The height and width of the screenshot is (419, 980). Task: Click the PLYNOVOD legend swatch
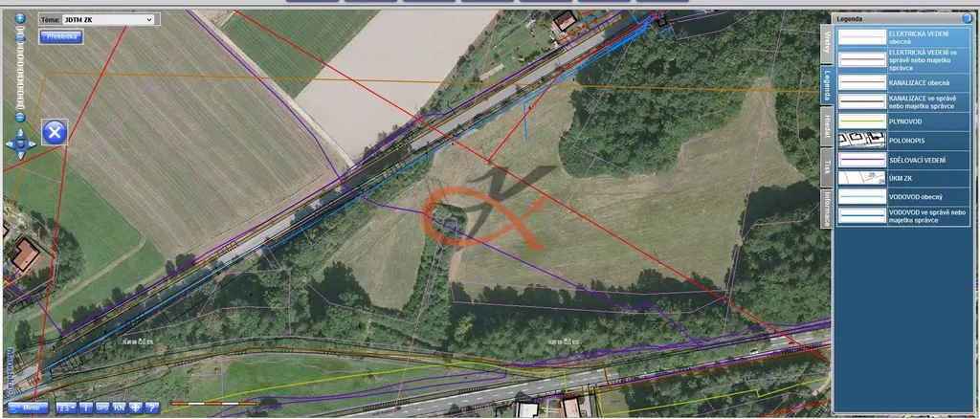click(861, 121)
